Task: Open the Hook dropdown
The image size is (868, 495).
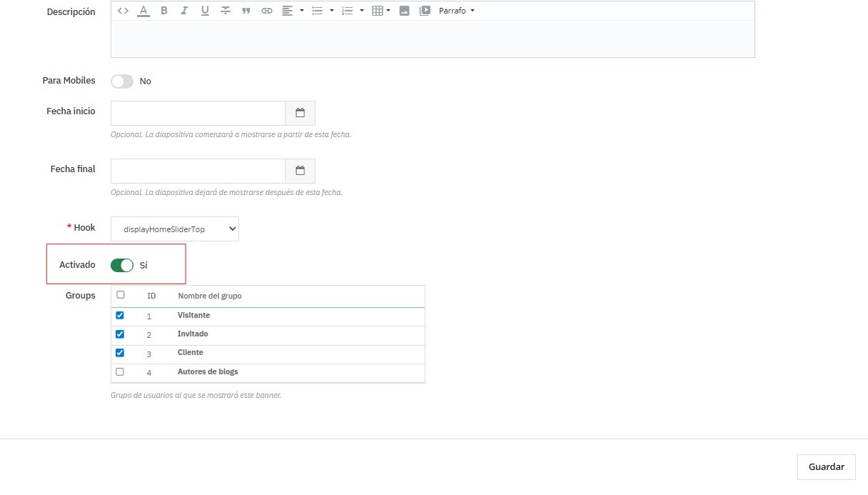Action: (x=175, y=229)
